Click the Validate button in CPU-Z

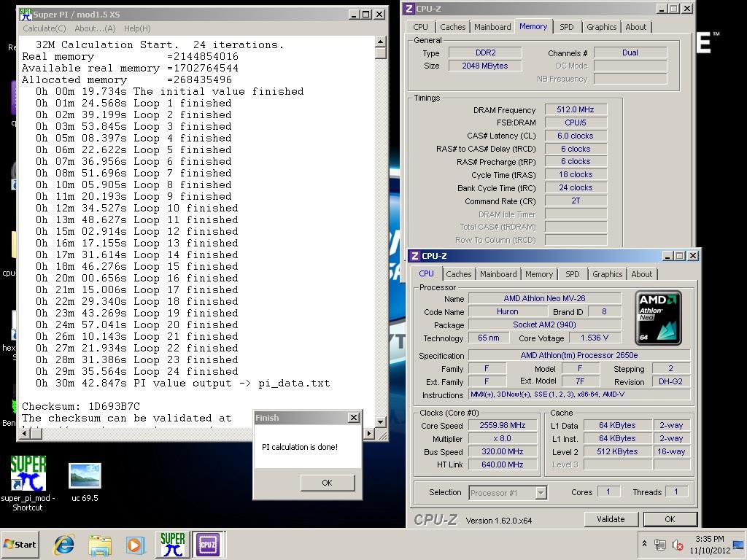coord(611,519)
